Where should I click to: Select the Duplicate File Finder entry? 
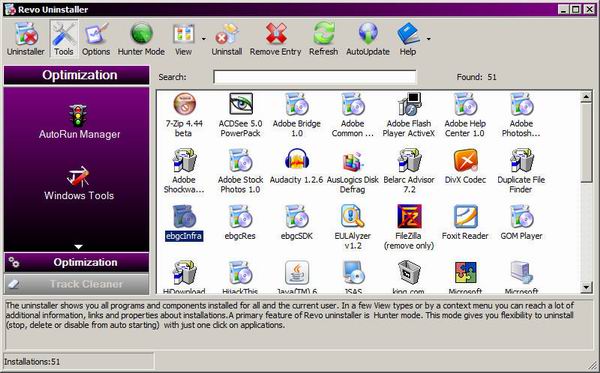click(x=521, y=171)
